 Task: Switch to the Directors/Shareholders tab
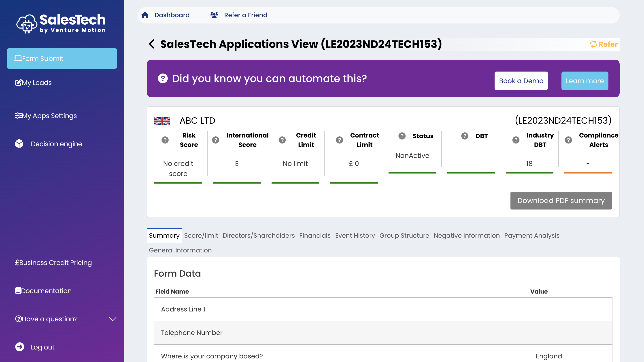(x=259, y=235)
